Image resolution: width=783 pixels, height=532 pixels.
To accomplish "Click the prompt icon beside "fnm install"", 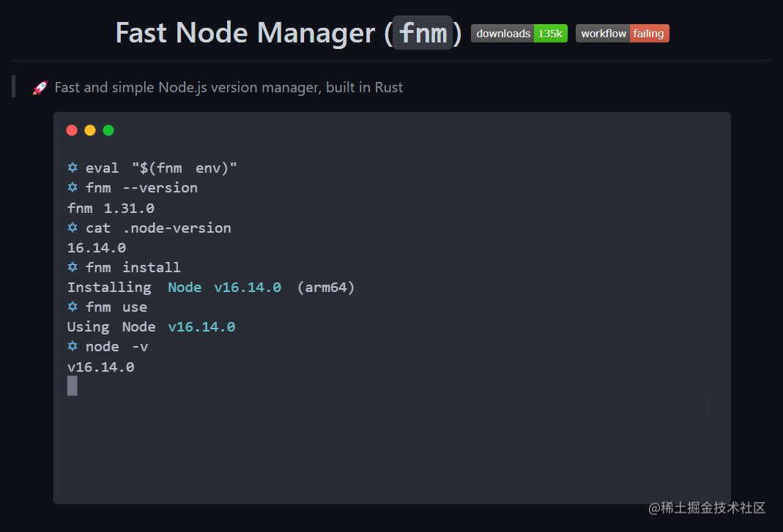I will (x=73, y=267).
